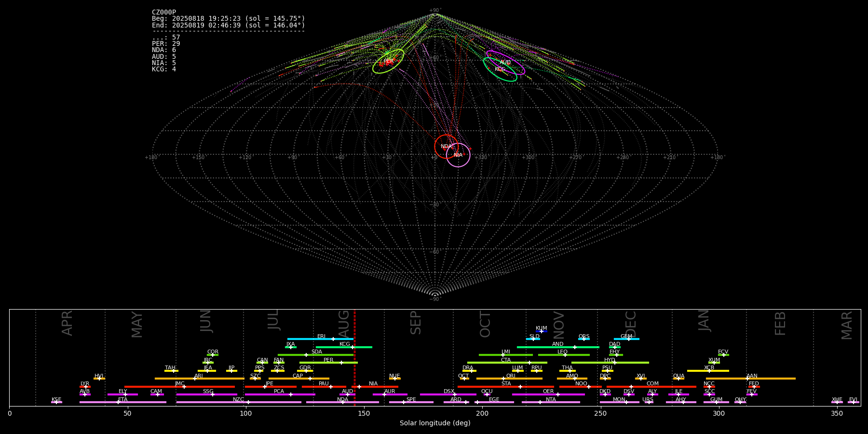Click the AND shower bar in timeline
The image size is (868, 434).
point(558,347)
